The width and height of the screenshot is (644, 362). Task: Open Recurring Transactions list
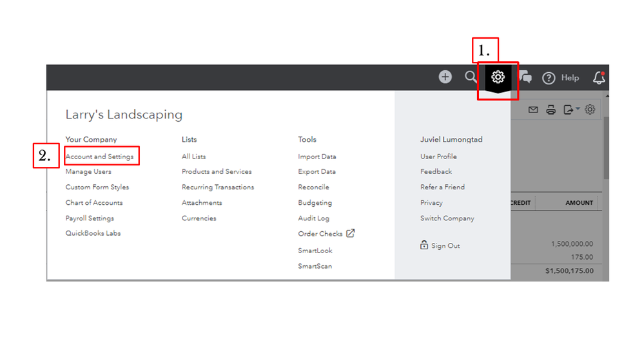218,187
